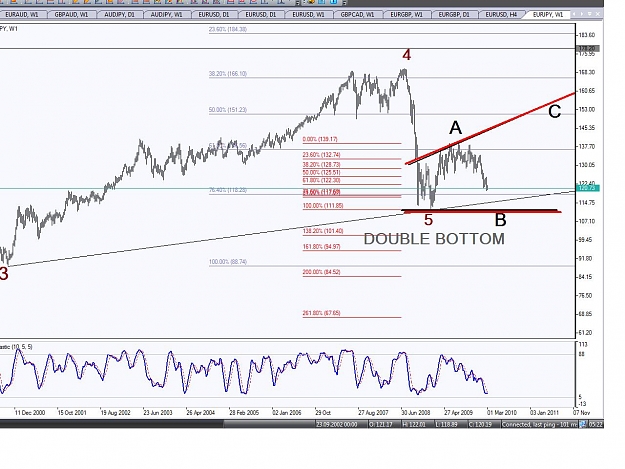625x469 pixels.
Task: Click the 'Connected, last ping' status entry
Action: pyautogui.click(x=539, y=424)
